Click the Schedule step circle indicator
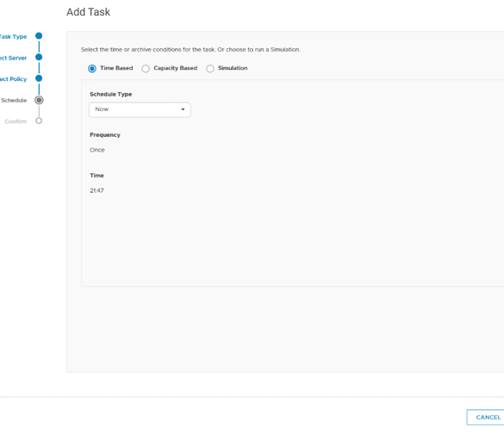This screenshot has width=504, height=434. click(x=39, y=100)
